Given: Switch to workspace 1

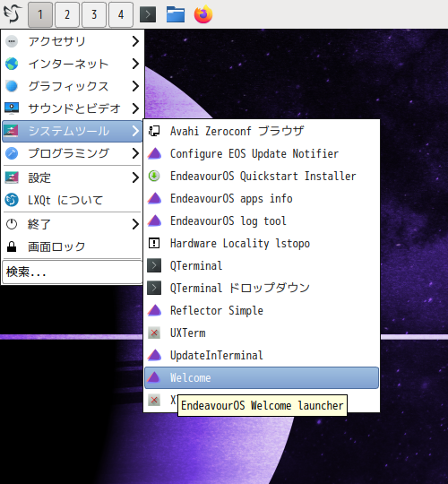Looking at the screenshot, I should click(x=40, y=14).
